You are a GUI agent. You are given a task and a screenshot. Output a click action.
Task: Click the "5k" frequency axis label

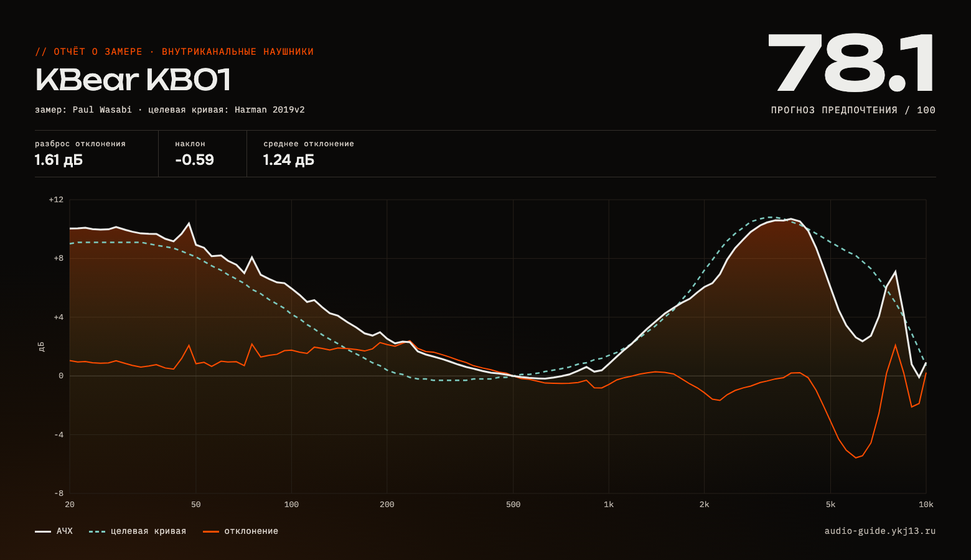830,505
